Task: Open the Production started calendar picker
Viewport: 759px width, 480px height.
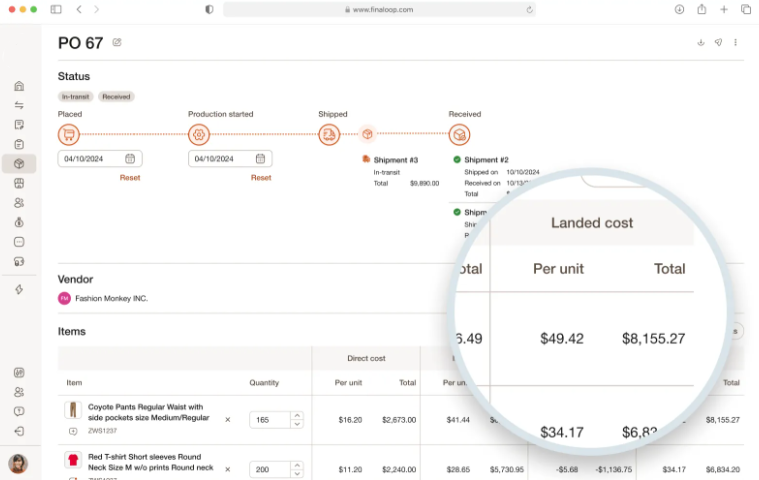Action: point(260,158)
